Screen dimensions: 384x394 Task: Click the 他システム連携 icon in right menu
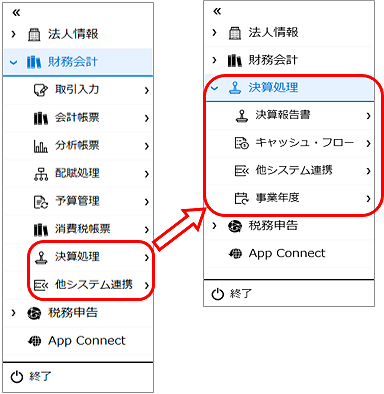(242, 171)
